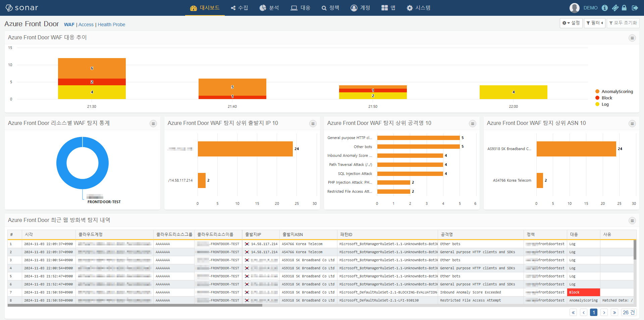The image size is (644, 320).
Task: Click the ticket icon in header
Action: coord(615,8)
